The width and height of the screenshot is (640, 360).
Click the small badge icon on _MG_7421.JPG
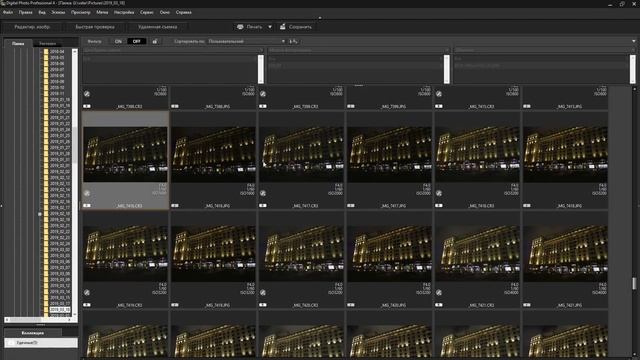tap(527, 304)
